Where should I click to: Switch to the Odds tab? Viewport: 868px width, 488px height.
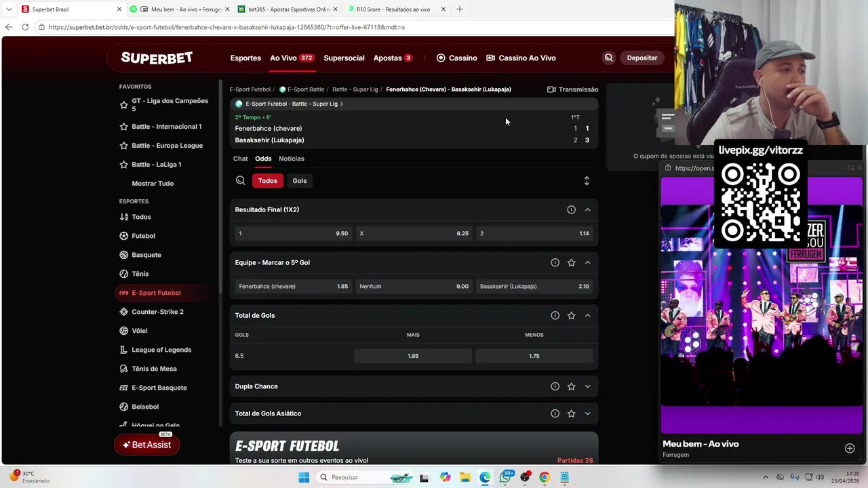pyautogui.click(x=263, y=159)
